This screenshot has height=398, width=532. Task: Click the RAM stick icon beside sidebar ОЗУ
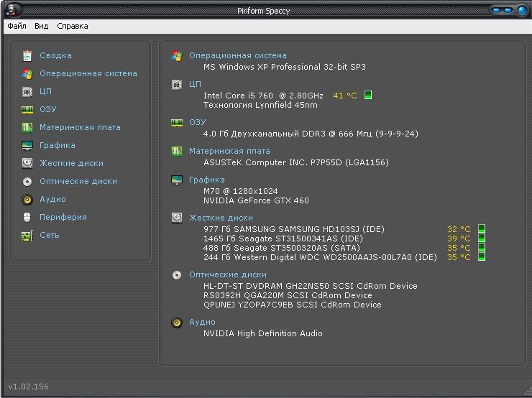coord(27,109)
